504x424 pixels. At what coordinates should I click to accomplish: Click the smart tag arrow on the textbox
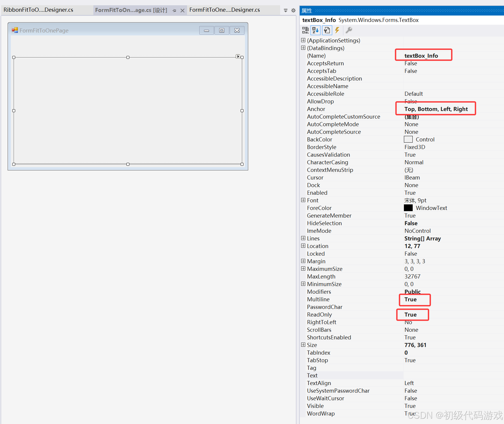coord(238,56)
